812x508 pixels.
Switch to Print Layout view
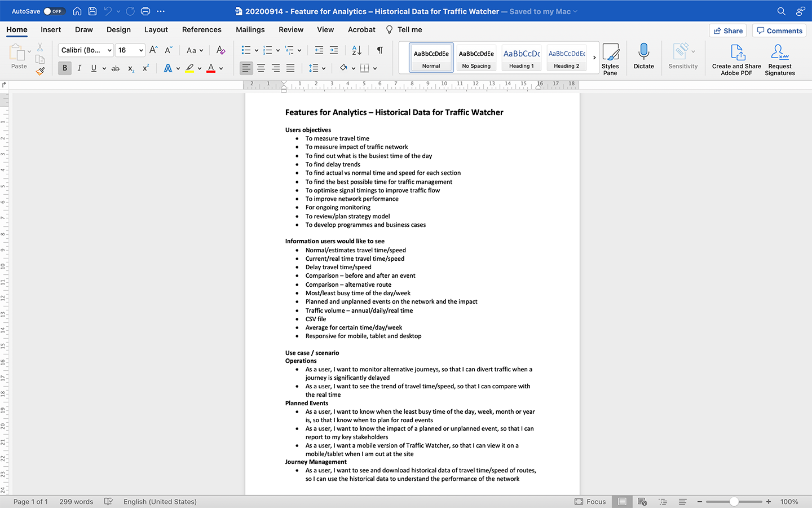click(622, 501)
